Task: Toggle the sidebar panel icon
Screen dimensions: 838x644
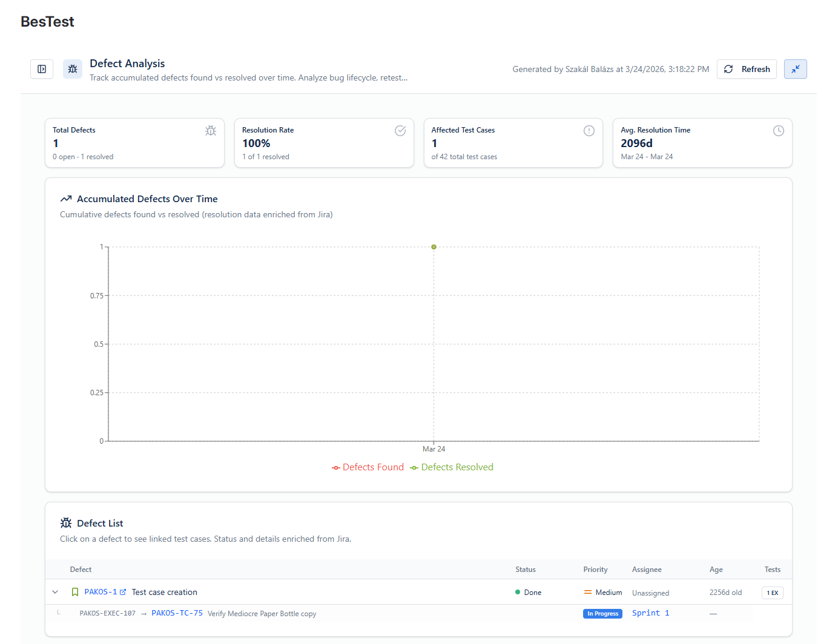Action: click(x=42, y=69)
